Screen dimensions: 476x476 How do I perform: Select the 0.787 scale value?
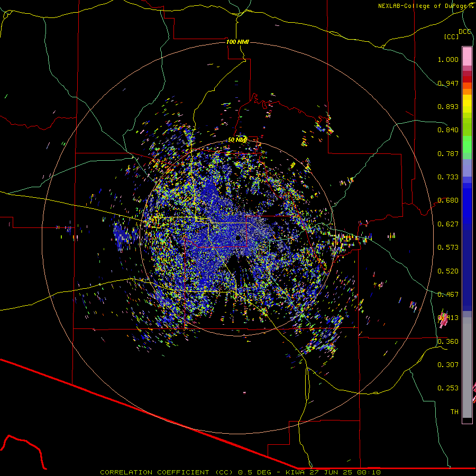click(x=448, y=153)
